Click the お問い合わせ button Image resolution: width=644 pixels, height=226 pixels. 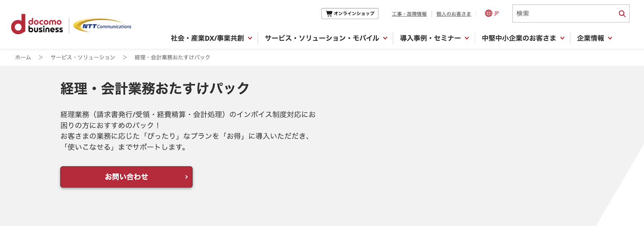point(126,177)
